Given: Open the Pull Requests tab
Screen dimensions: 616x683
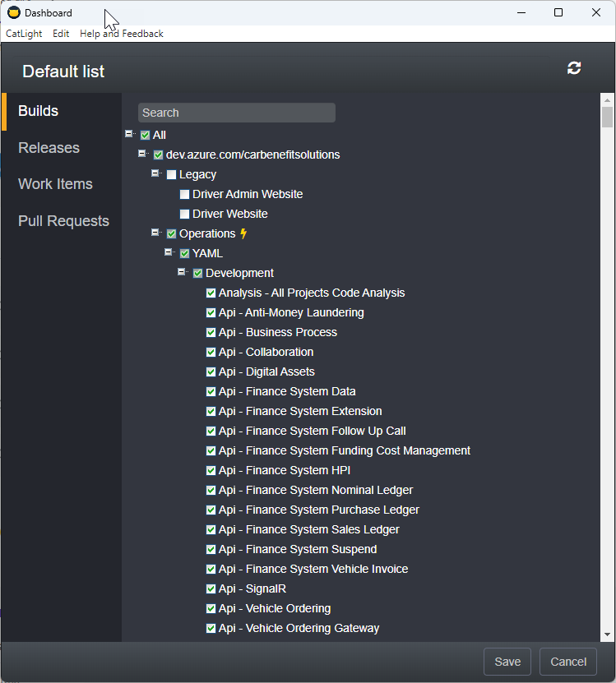Looking at the screenshot, I should 63,221.
